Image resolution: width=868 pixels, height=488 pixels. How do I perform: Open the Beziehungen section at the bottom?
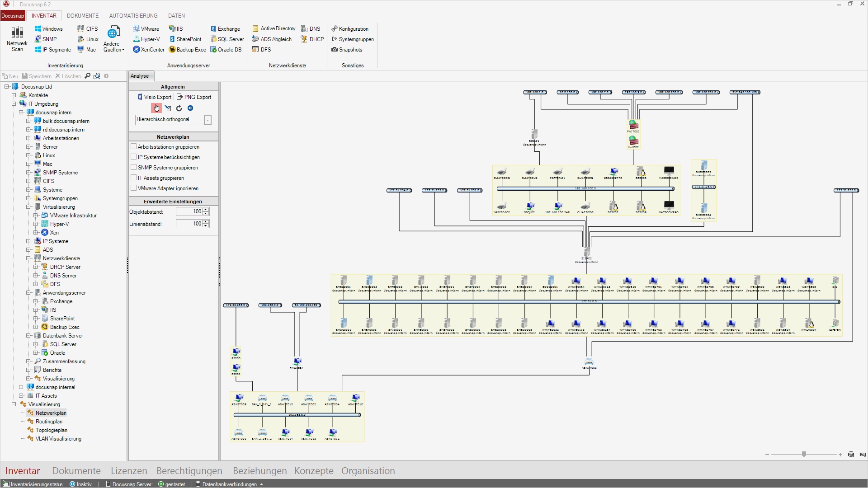(x=259, y=470)
